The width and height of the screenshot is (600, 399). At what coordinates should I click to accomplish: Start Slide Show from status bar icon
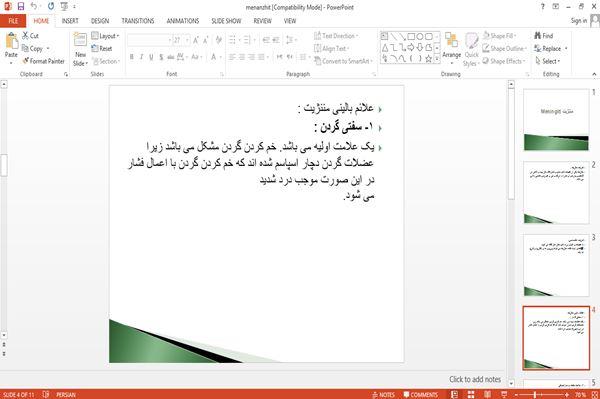coord(504,394)
